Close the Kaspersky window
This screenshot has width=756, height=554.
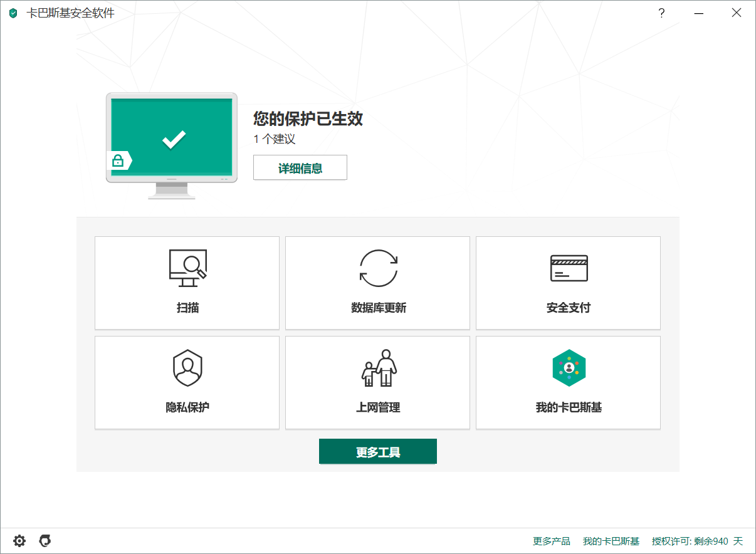coord(737,13)
